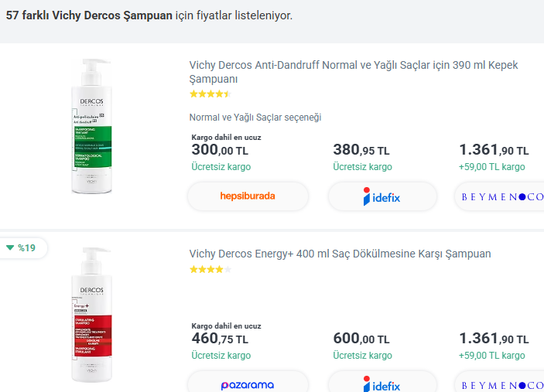
Task: Click the 460,75 TL pazarama price
Action: (x=220, y=339)
